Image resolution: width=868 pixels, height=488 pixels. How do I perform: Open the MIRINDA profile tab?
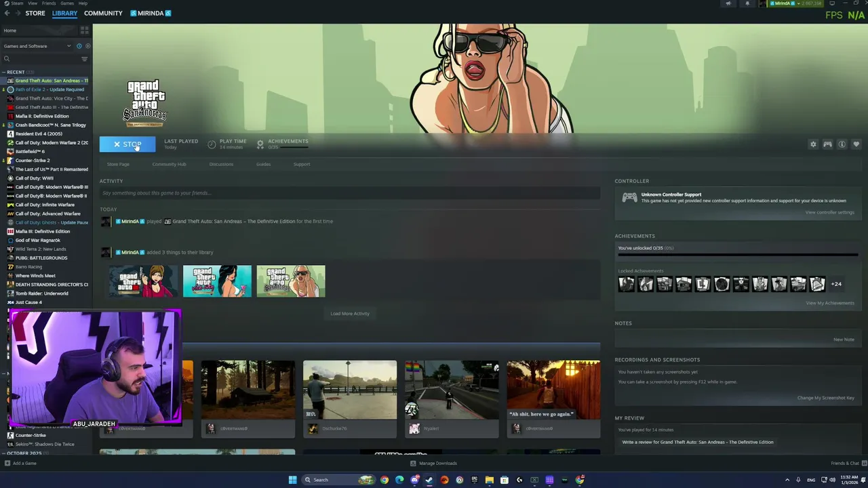coord(151,14)
